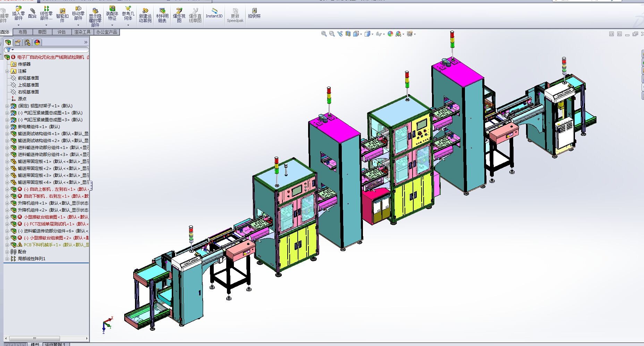The width and height of the screenshot is (644, 346).
Task: Click the Zoom to Fit view icon
Action: tap(324, 34)
